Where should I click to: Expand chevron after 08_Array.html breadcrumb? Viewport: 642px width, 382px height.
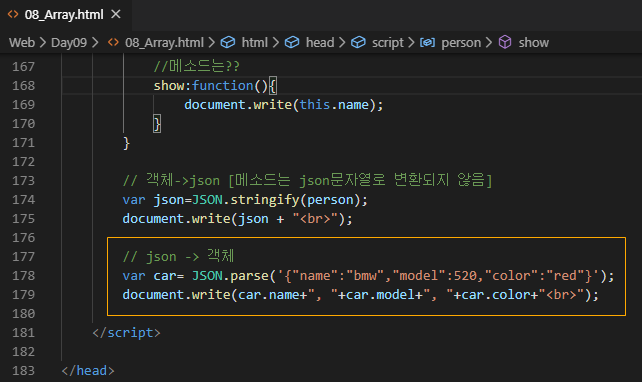coord(211,43)
